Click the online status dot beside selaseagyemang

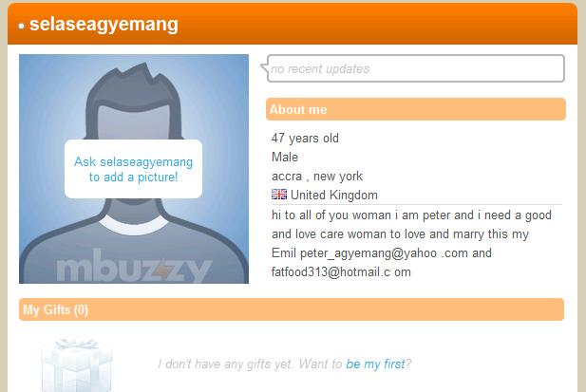pos(22,26)
